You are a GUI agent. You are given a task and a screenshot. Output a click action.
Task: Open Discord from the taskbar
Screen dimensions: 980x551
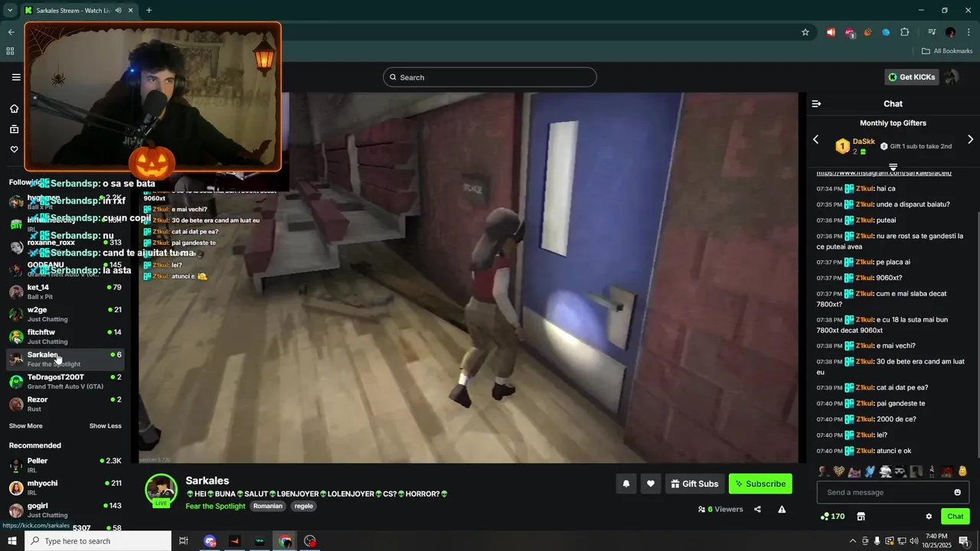[210, 541]
